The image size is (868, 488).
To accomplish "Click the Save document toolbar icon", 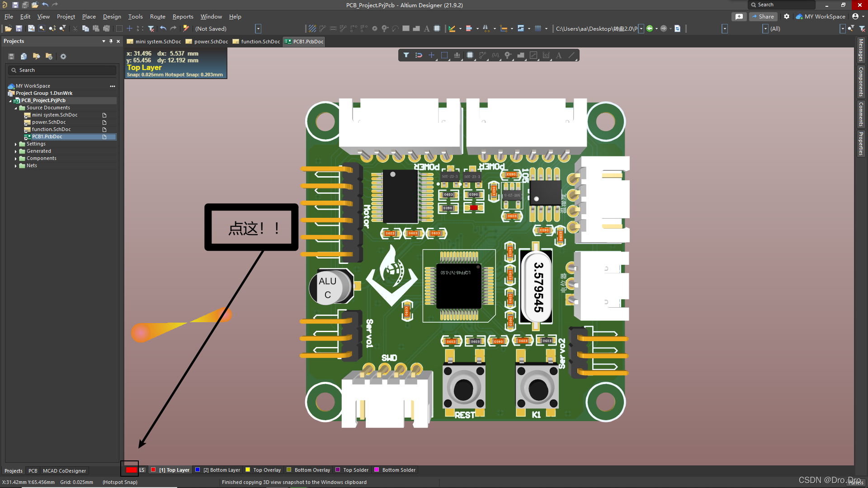I will pos(19,28).
